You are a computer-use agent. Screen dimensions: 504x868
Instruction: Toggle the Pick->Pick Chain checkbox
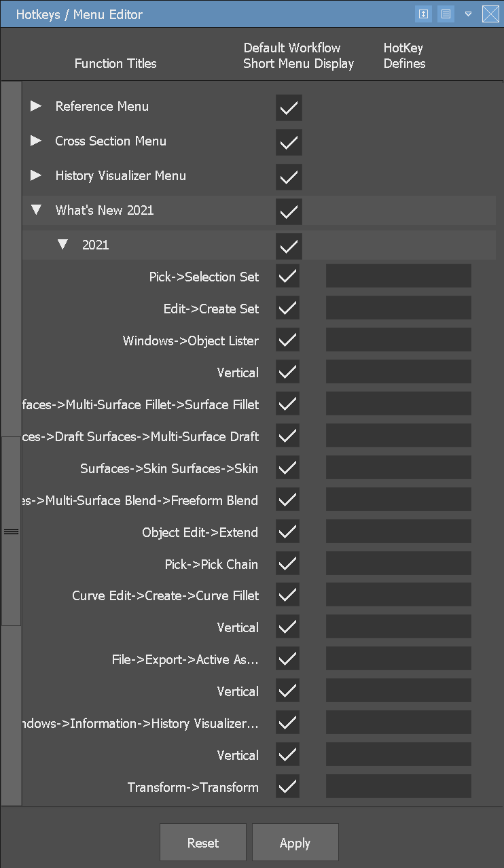tap(287, 563)
